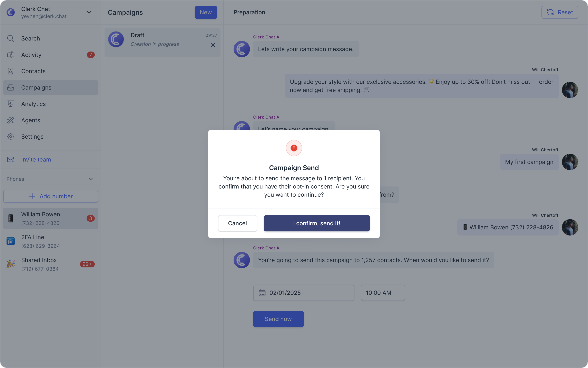Select the 2FA Line number
This screenshot has width=588, height=368.
(51, 241)
